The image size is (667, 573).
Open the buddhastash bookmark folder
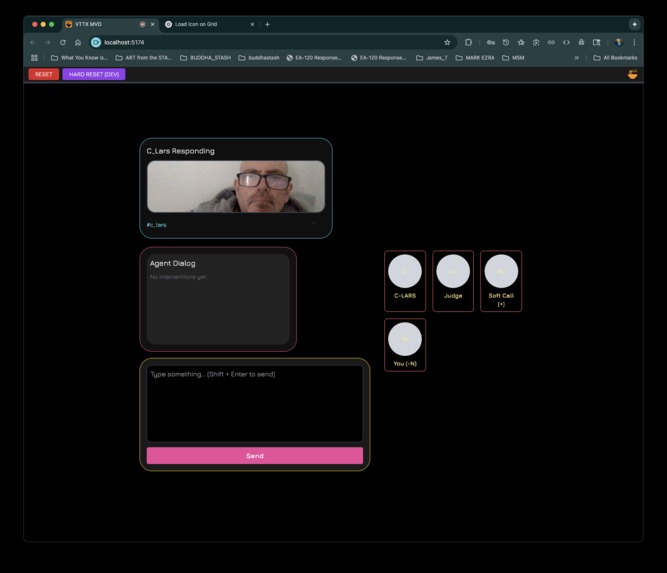[259, 57]
